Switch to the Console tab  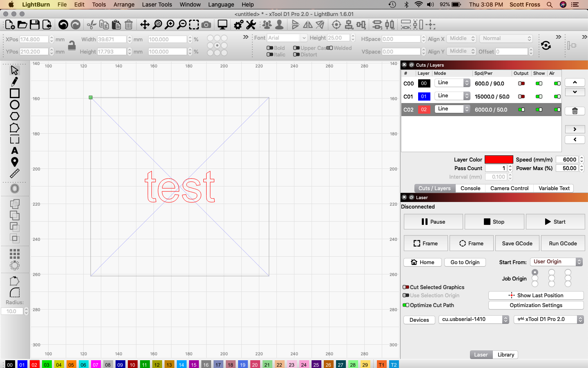470,188
